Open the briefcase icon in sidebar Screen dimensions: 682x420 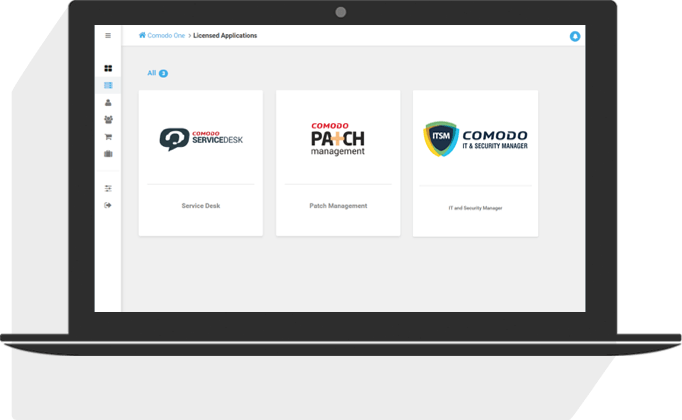[x=108, y=154]
